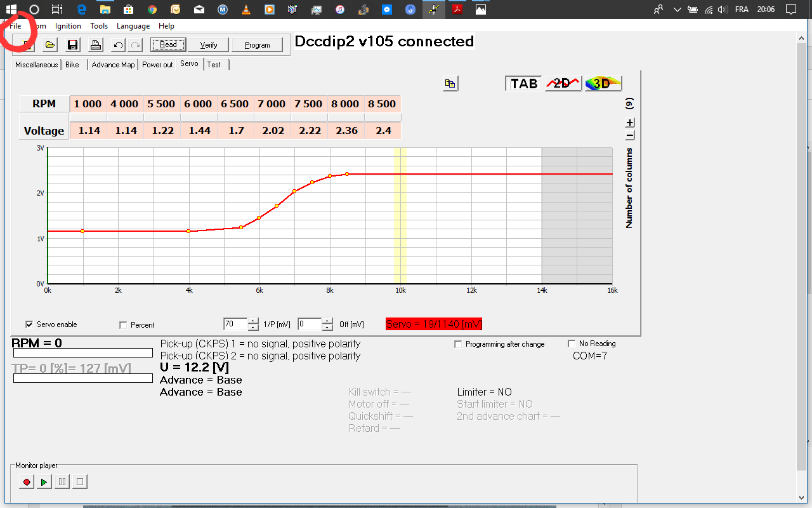
Task: Click the Read button
Action: point(168,44)
